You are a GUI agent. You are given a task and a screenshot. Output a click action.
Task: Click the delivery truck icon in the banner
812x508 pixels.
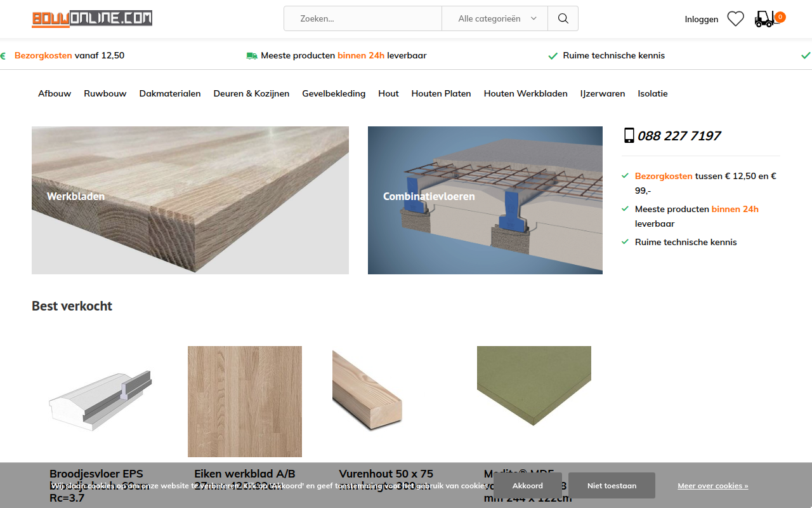pyautogui.click(x=252, y=56)
